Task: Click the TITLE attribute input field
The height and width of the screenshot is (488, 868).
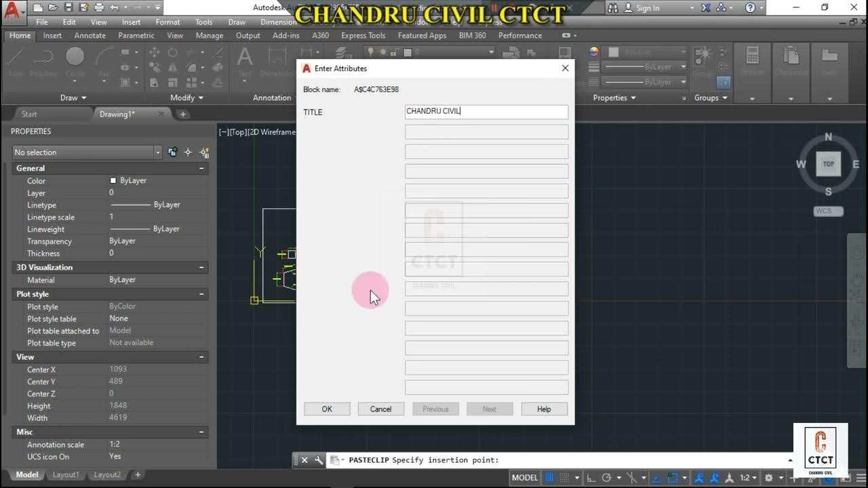Action: point(486,112)
